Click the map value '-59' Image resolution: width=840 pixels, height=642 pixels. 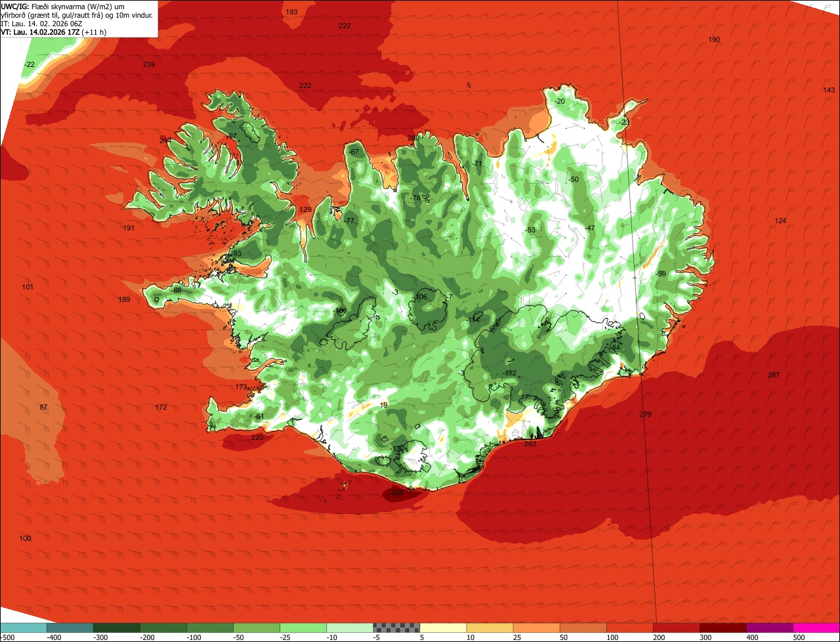point(660,274)
